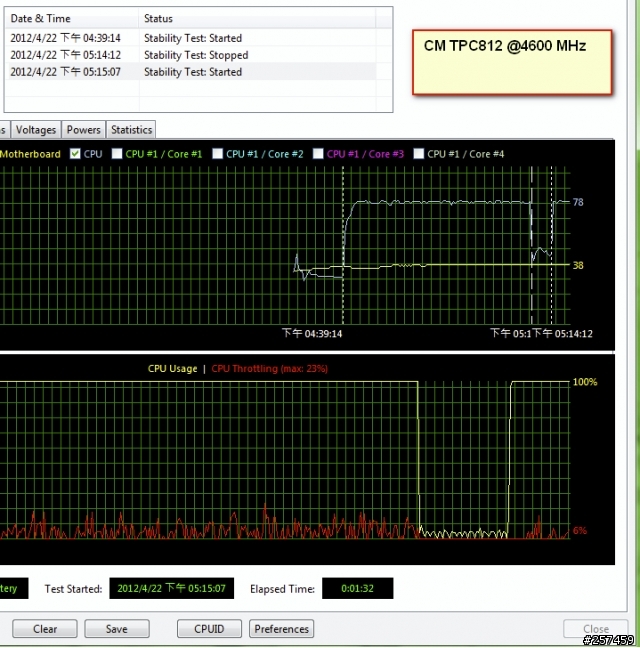
Task: Toggle the CPU temperature checkbox
Action: pyautogui.click(x=75, y=154)
